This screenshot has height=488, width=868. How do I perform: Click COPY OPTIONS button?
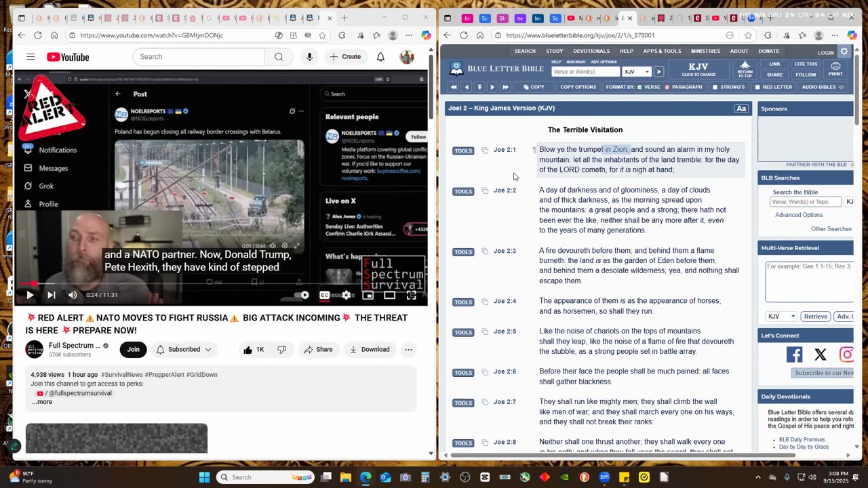(578, 87)
